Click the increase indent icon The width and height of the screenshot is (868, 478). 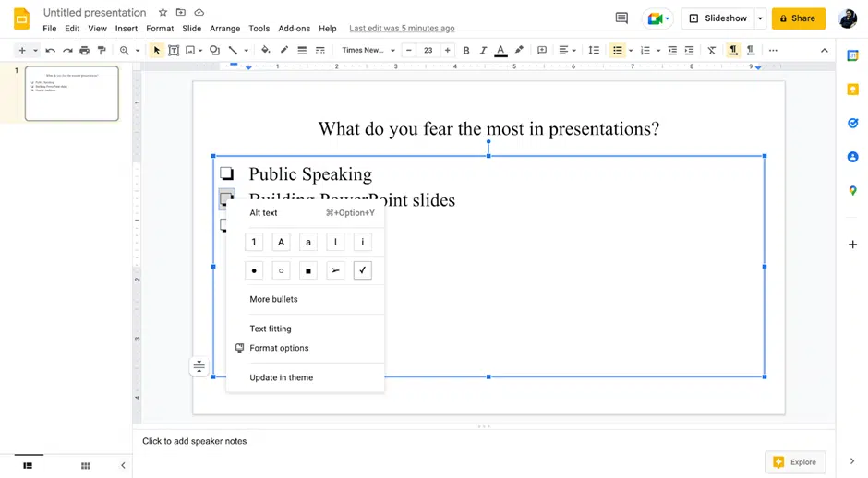[689, 51]
